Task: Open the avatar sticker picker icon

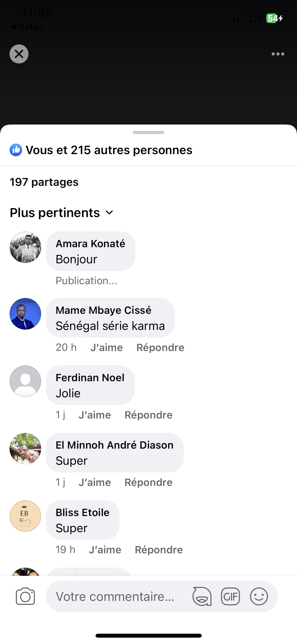Action: pyautogui.click(x=202, y=596)
